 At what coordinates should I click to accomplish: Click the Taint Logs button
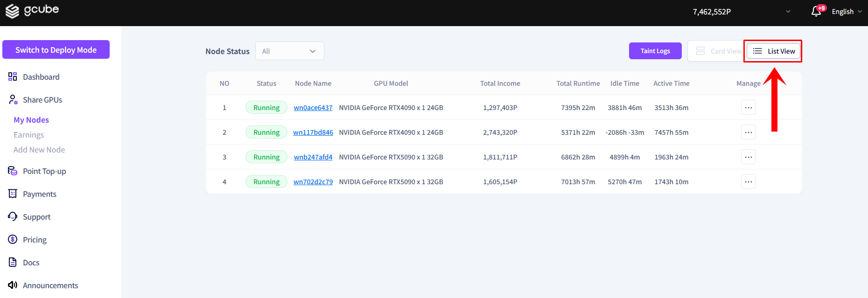pos(655,51)
